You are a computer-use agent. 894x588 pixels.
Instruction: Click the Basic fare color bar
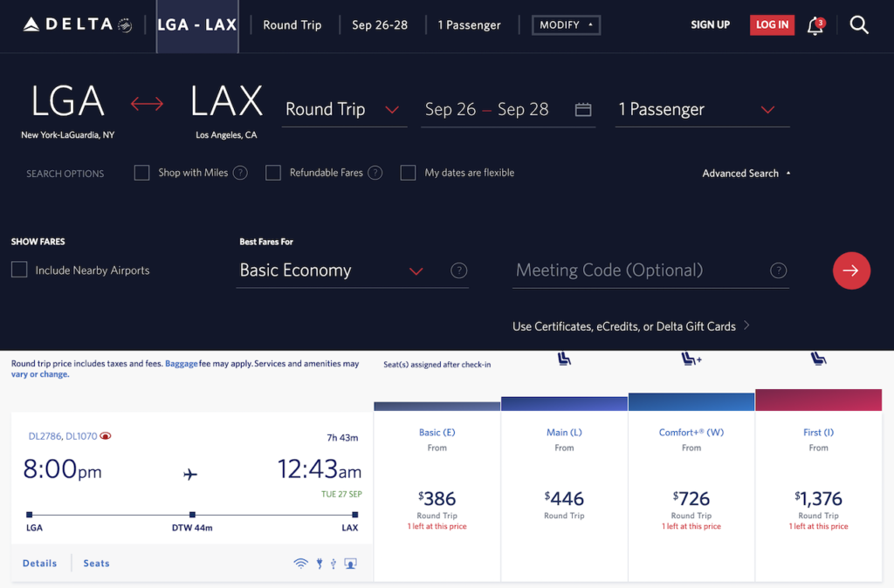437,407
